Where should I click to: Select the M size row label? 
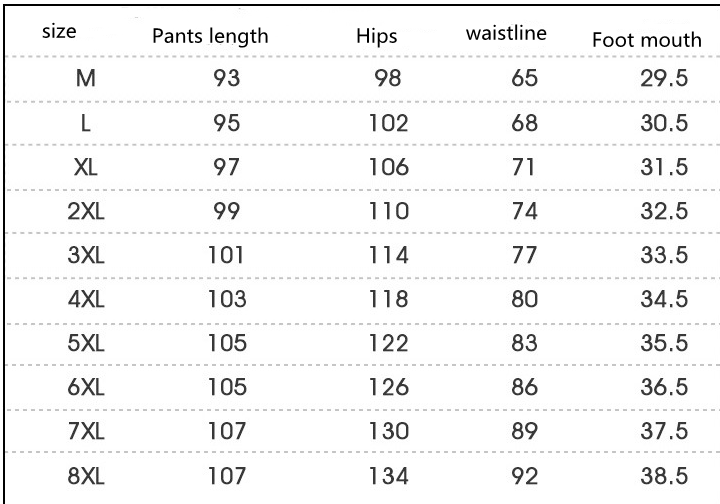tap(86, 81)
